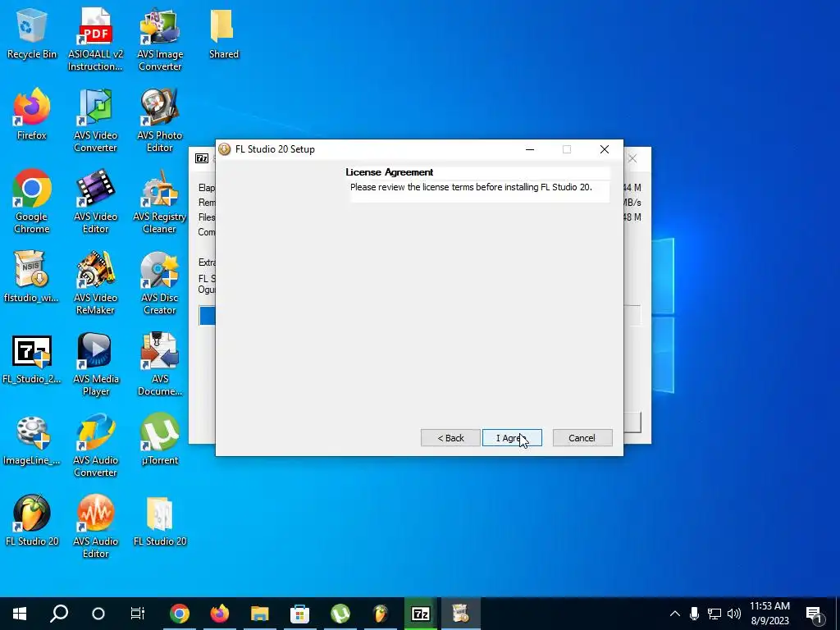Select AVS Disc Creator desktop icon
The height and width of the screenshot is (630, 840).
[160, 283]
